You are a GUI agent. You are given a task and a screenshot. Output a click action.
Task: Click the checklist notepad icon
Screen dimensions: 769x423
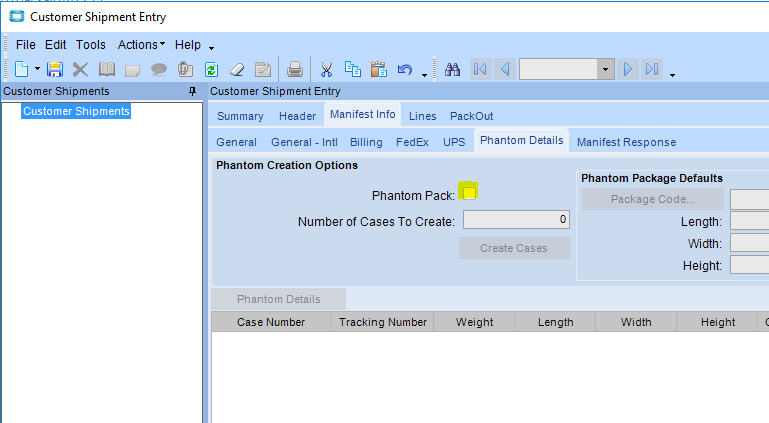pyautogui.click(x=263, y=69)
